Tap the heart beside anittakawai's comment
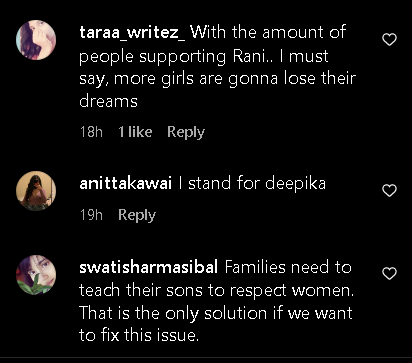Screen dimensions: 412x363 389,191
